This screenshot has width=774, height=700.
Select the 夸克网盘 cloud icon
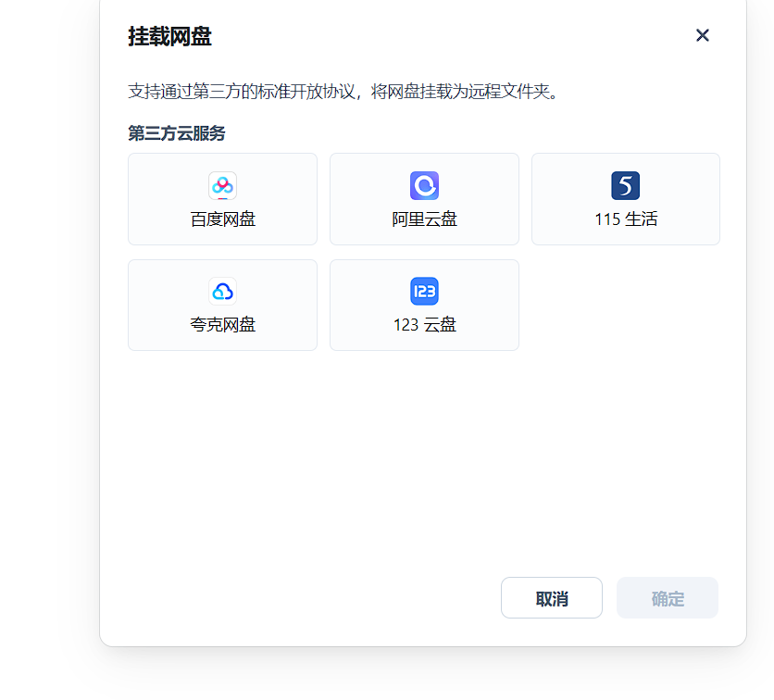click(222, 292)
